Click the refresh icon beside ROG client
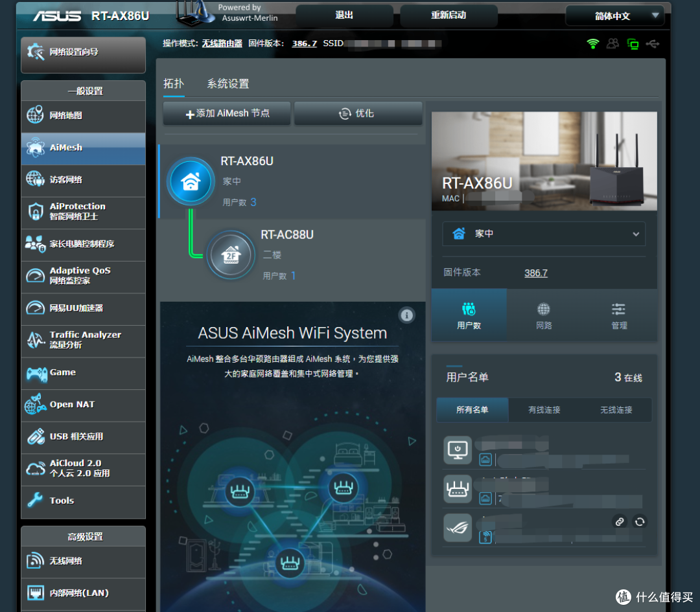The width and height of the screenshot is (700, 612). click(x=640, y=522)
